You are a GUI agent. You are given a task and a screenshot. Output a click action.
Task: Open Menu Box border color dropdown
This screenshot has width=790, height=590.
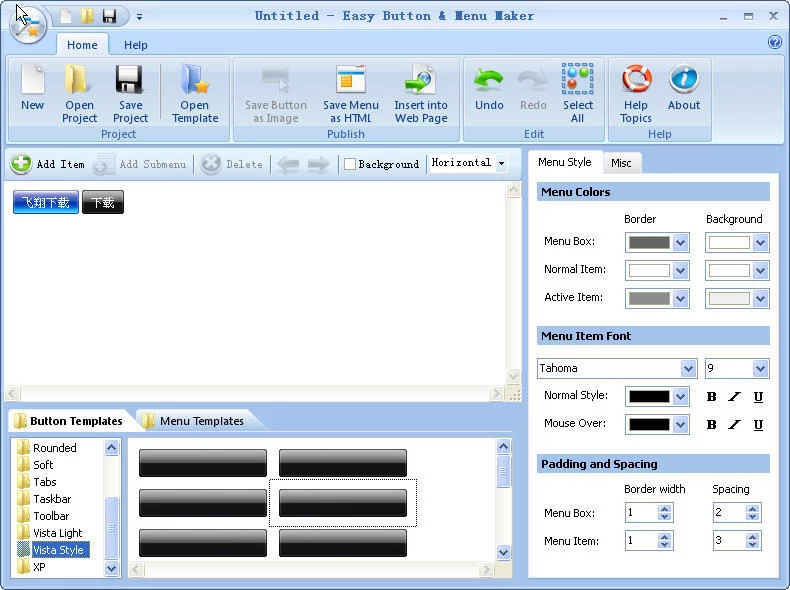pyautogui.click(x=681, y=242)
